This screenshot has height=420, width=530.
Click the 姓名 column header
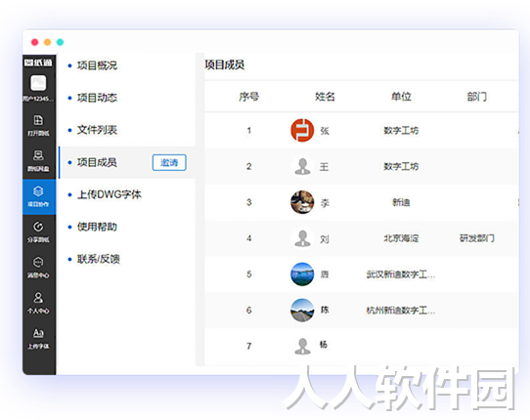(x=325, y=97)
